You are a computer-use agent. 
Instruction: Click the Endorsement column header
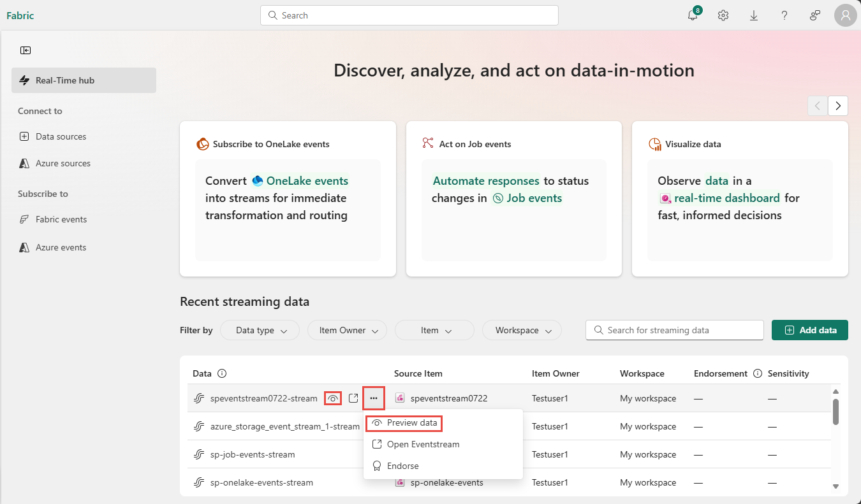[x=721, y=373]
